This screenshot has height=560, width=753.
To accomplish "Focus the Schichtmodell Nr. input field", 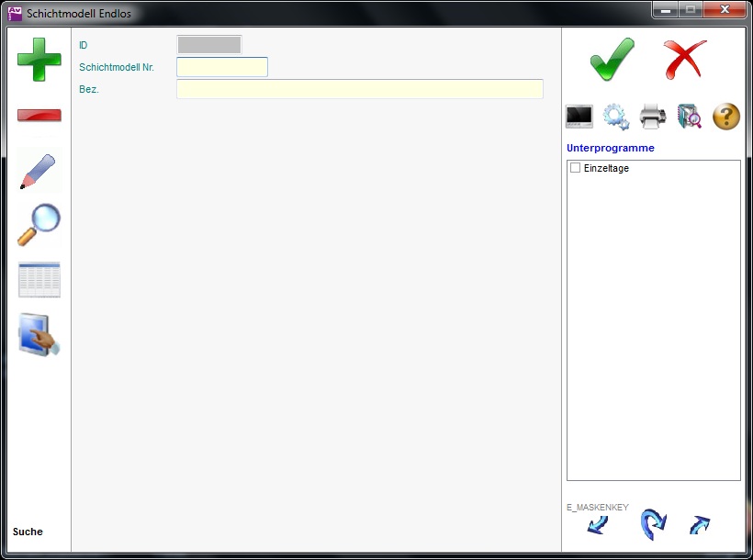I will click(x=222, y=67).
